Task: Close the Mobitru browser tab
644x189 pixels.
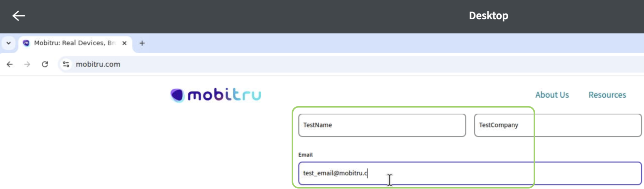Action: pyautogui.click(x=124, y=43)
